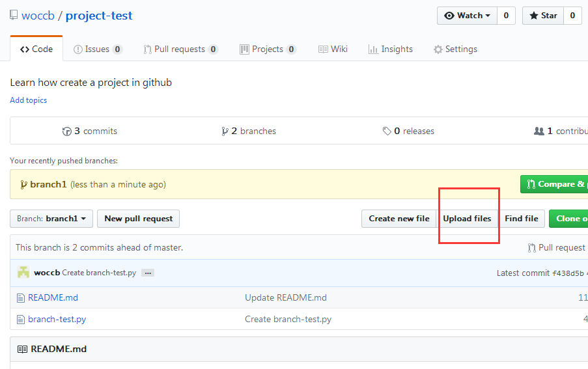The width and height of the screenshot is (588, 369).
Task: Click the commits history clock icon
Action: tap(67, 131)
